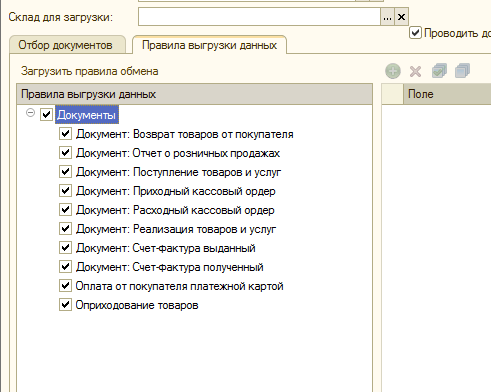Clear the Склад для загрузки field
The image size is (491, 392).
point(401,17)
